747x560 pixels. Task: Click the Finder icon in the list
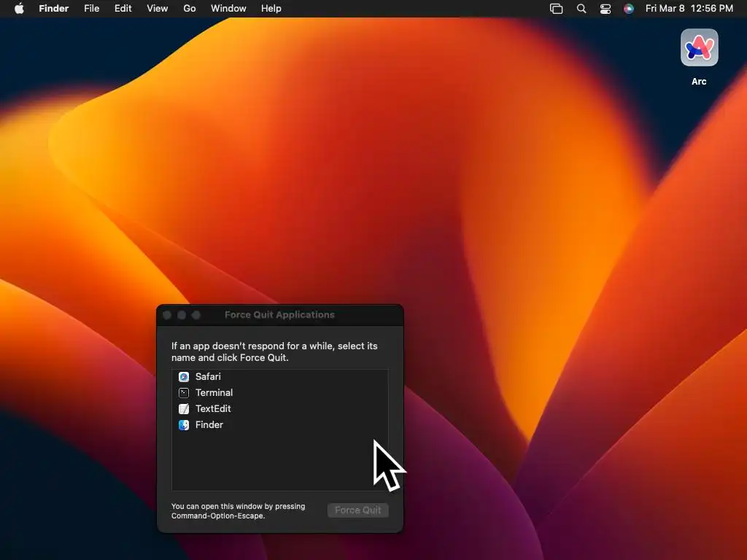point(184,425)
